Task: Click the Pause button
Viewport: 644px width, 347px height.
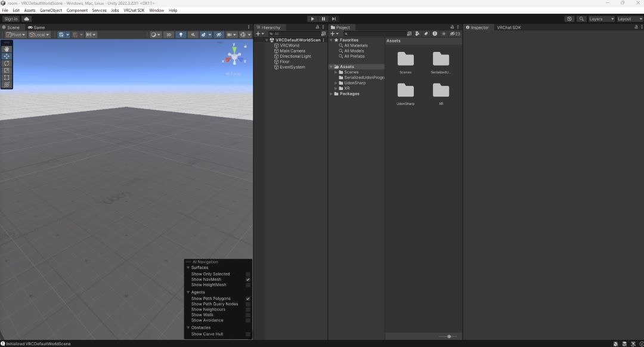Action: point(323,19)
